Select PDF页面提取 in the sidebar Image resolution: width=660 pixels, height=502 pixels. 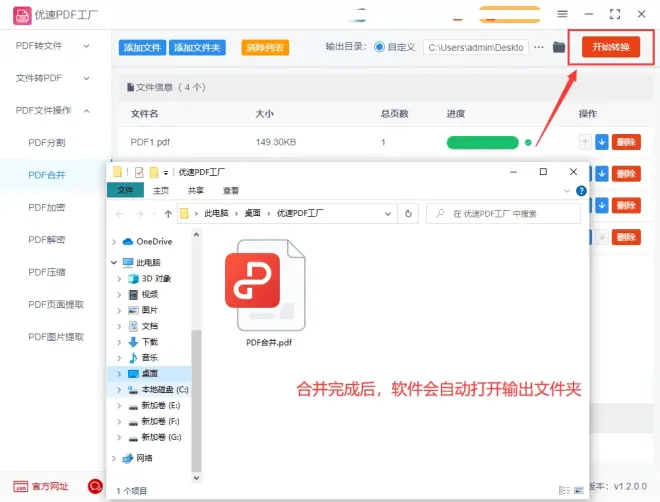coord(56,305)
